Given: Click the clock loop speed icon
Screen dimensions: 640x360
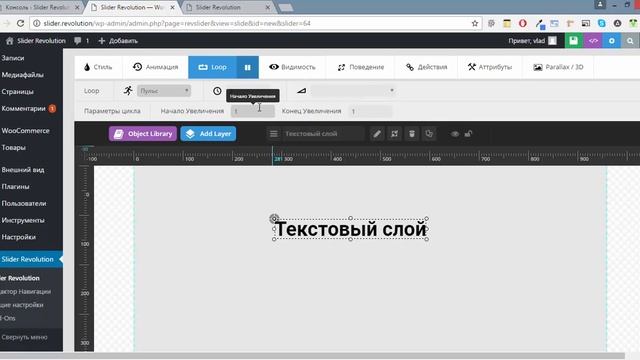Looking at the screenshot, I should pos(217,91).
